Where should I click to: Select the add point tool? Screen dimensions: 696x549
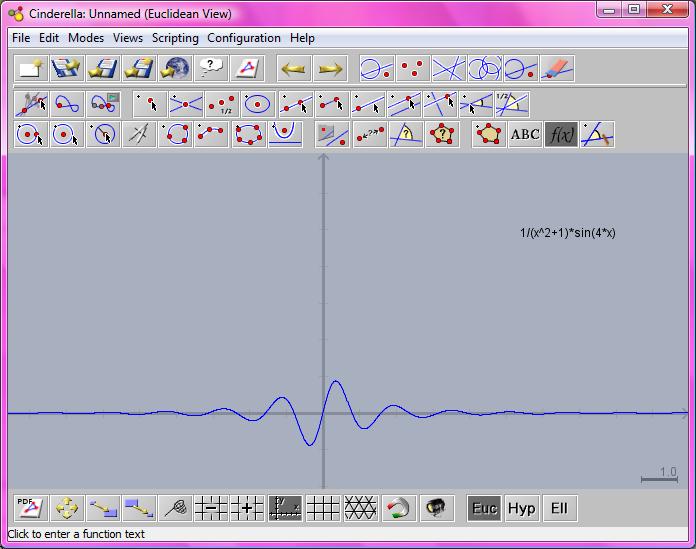click(150, 103)
